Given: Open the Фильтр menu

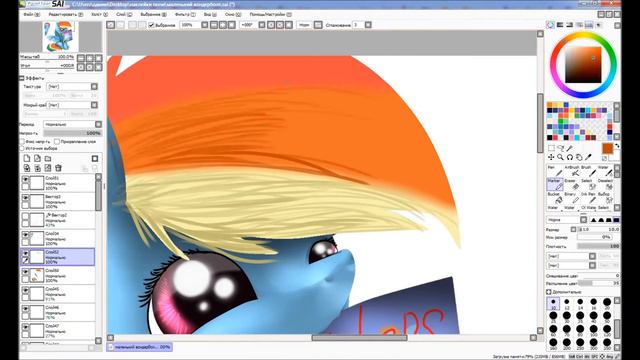Looking at the screenshot, I should [185, 14].
